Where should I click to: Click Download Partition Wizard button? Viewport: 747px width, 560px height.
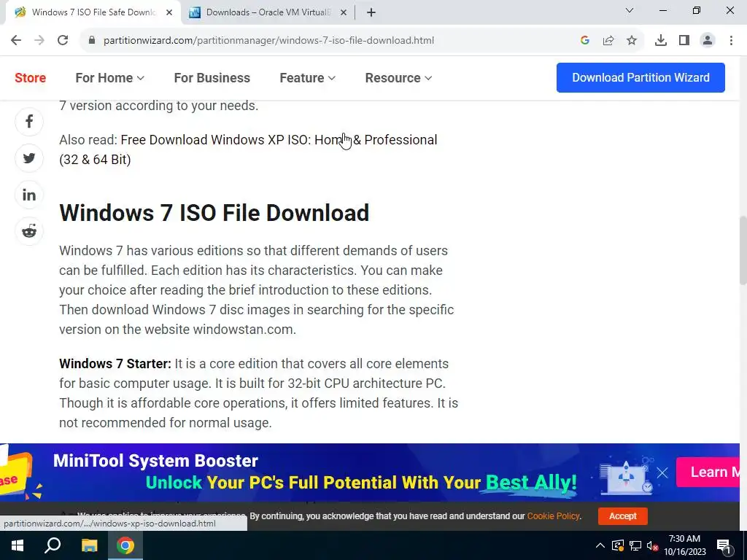pyautogui.click(x=640, y=77)
